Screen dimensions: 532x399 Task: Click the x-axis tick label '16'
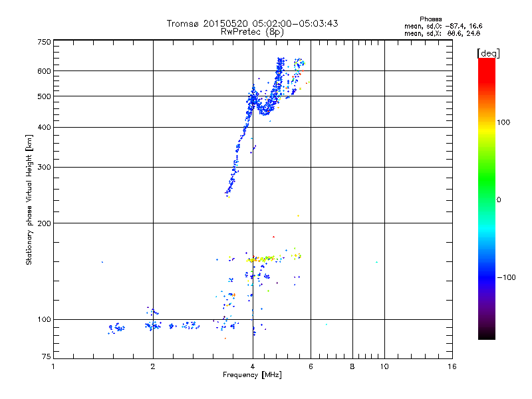point(452,366)
